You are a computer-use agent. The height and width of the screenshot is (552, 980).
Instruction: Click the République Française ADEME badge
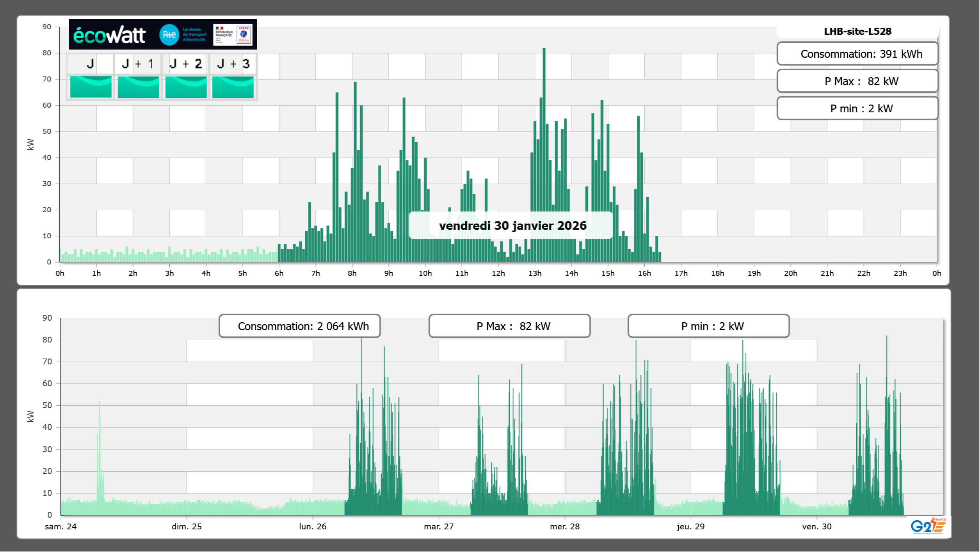pos(233,35)
